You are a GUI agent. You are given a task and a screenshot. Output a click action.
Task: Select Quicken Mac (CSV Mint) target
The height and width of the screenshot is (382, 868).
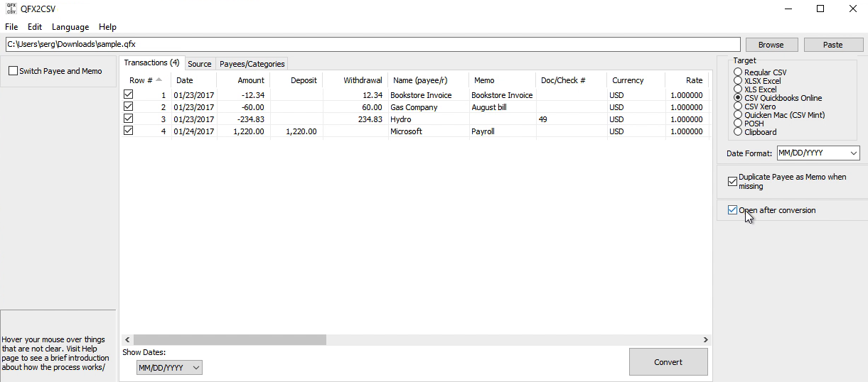738,115
